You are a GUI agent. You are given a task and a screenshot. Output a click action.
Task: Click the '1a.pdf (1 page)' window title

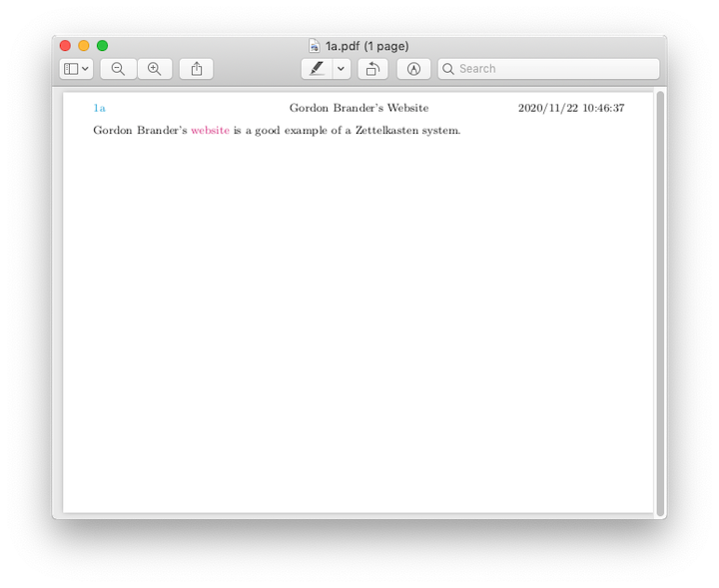coord(366,46)
